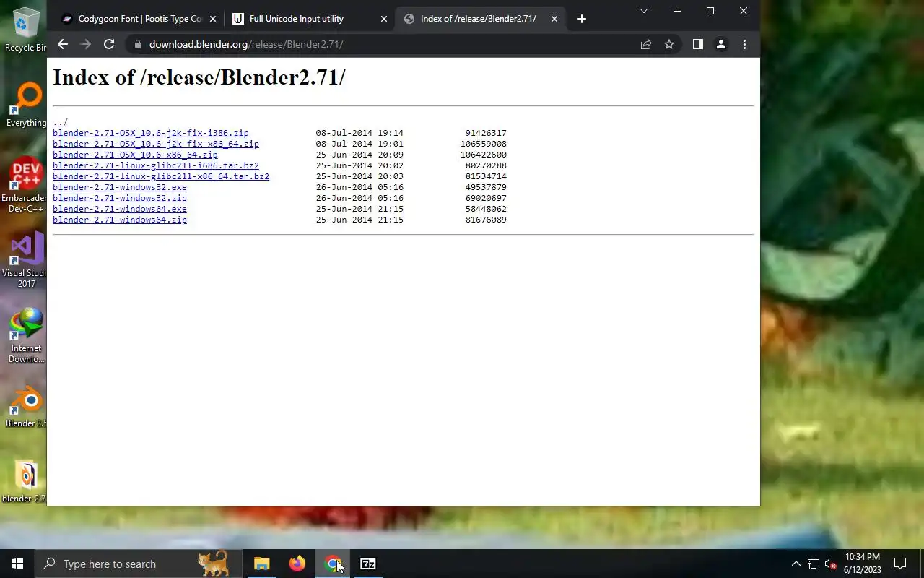Select the blender-2.7 file on desktop
Screen dimensions: 924x578
(26, 482)
